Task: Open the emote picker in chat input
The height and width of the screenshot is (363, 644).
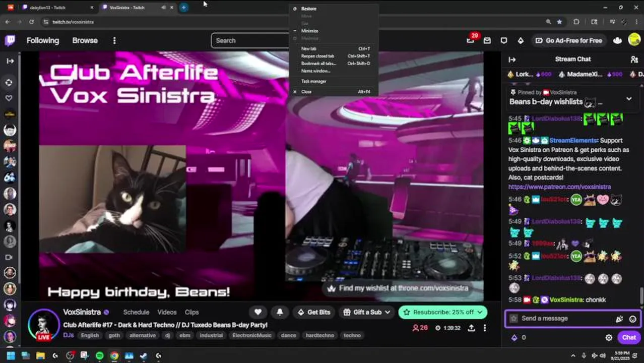Action: pyautogui.click(x=632, y=319)
